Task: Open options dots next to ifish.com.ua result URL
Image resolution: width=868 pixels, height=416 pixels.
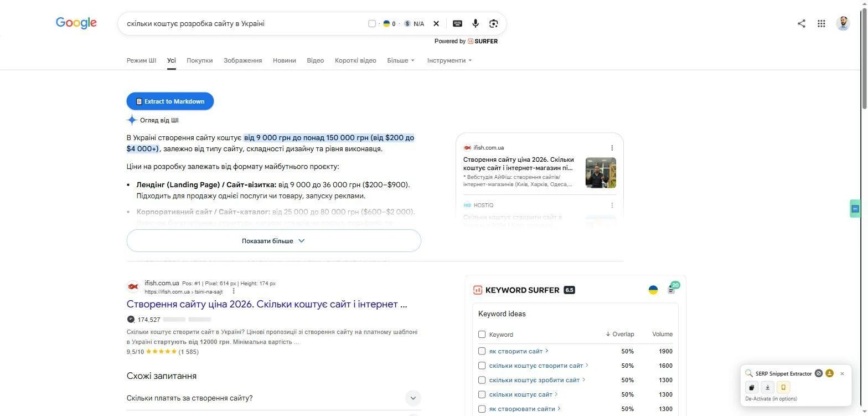Action: (234, 291)
